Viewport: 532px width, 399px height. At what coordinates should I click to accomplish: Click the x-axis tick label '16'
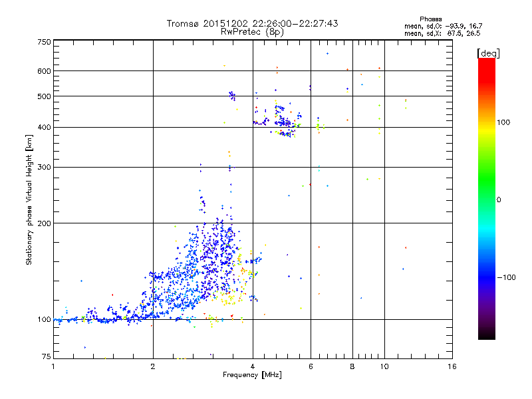point(452,366)
